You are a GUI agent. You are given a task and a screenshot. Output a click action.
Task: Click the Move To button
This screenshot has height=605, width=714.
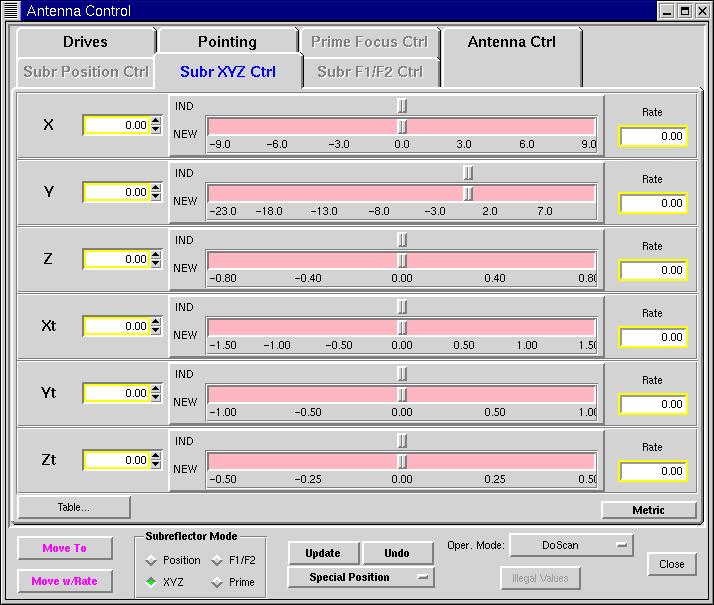(x=65, y=548)
